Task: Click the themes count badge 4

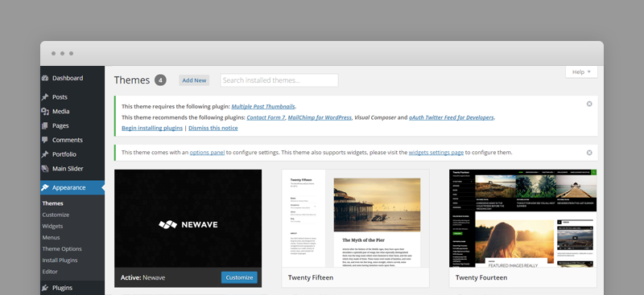Action: tap(160, 80)
